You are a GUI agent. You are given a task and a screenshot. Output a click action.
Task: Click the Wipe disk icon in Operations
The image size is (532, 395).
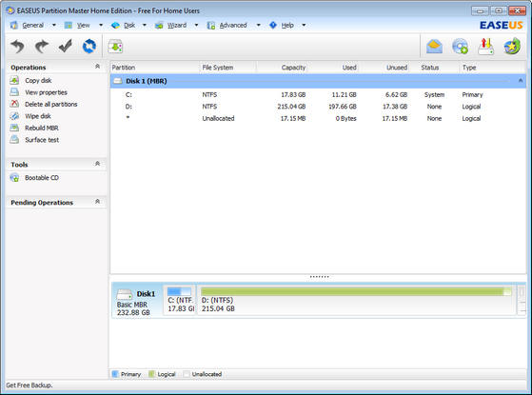tap(14, 116)
